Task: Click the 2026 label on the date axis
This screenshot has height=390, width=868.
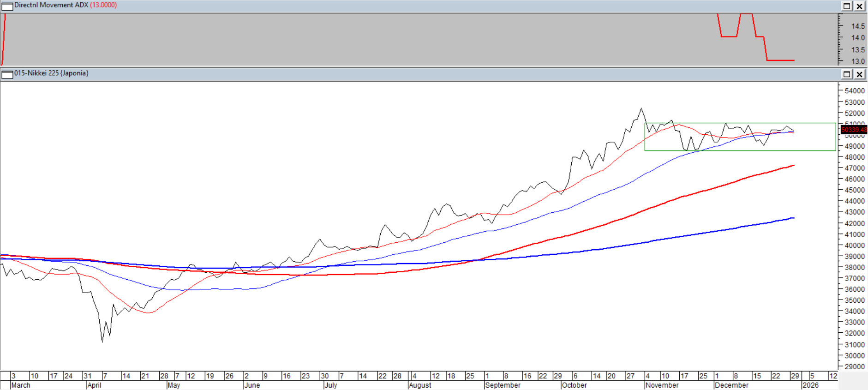Action: pyautogui.click(x=810, y=385)
